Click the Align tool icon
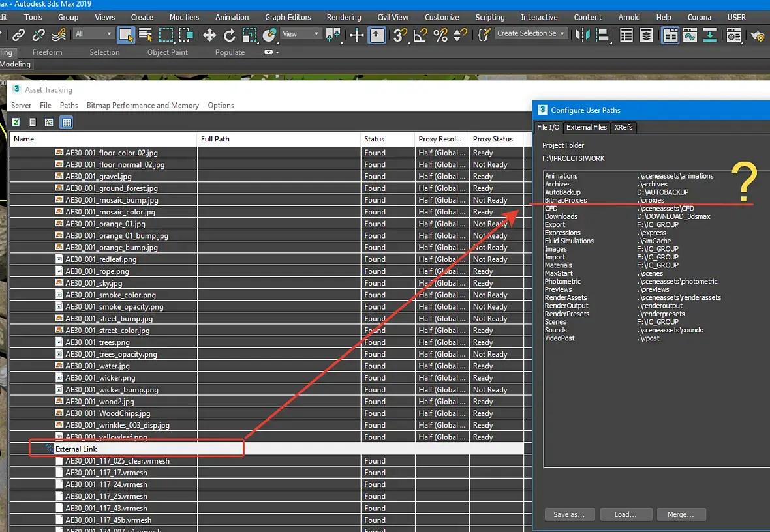 click(x=602, y=35)
